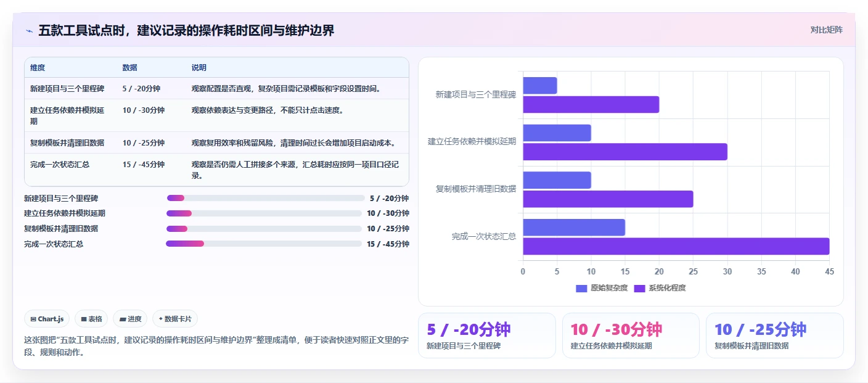The image size is (868, 383).
Task: Click the purple 系统化程度 bar for 完成一次状态汇总
Action: (676, 246)
